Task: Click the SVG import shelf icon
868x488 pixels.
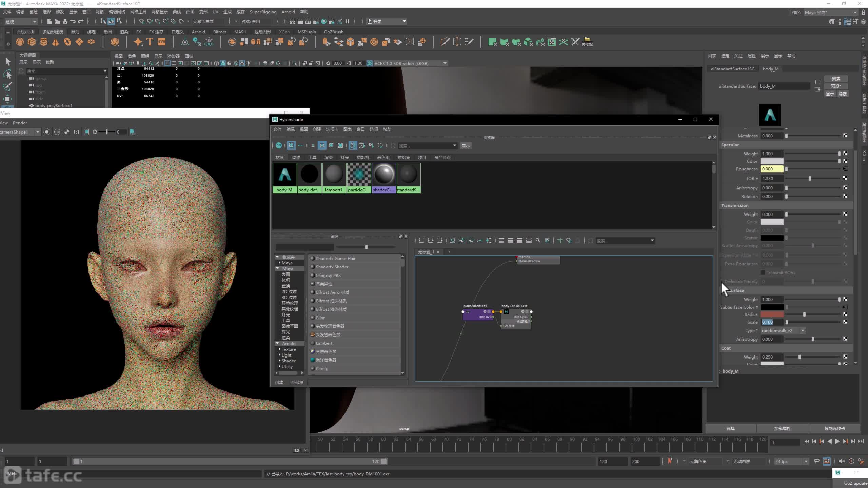Action: (162, 42)
